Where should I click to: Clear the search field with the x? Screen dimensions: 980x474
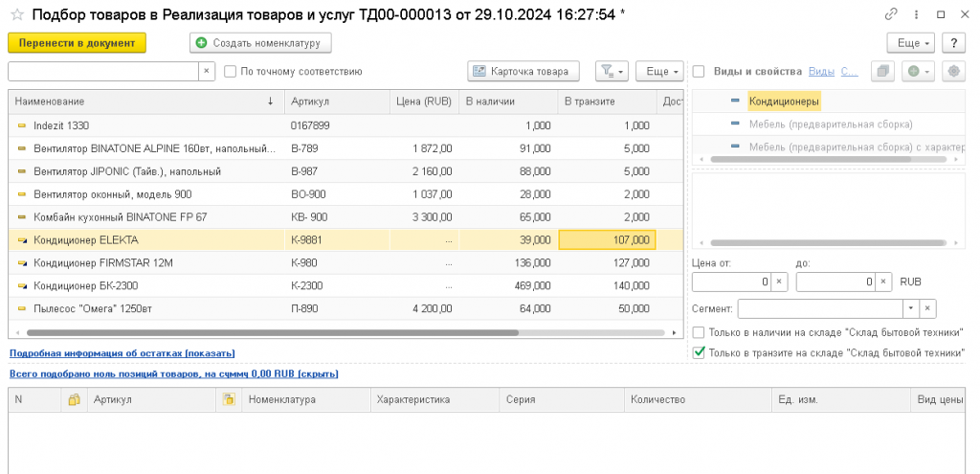click(x=207, y=71)
